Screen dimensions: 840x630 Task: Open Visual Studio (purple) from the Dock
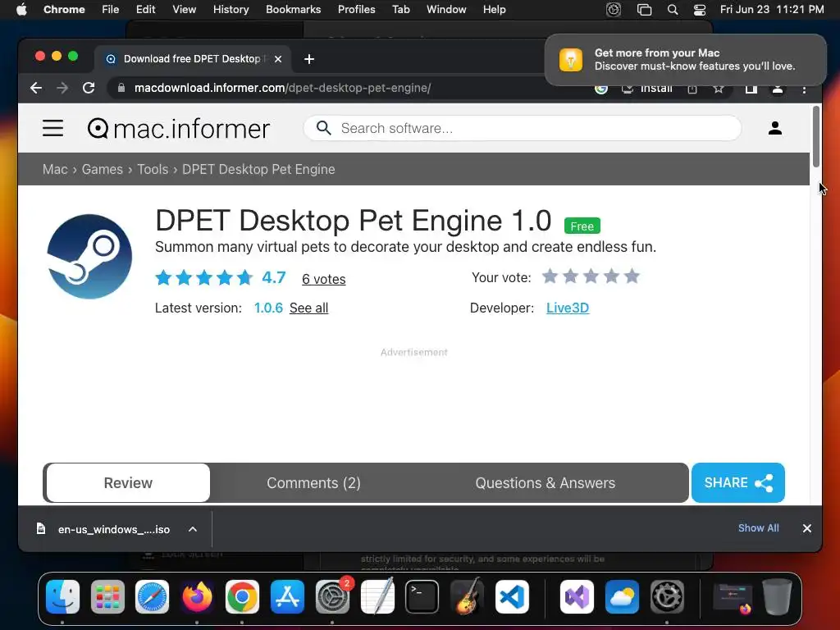(x=577, y=597)
